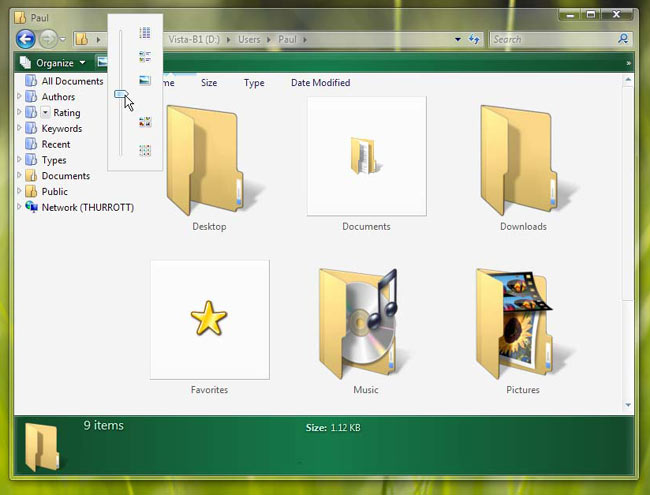This screenshot has height=495, width=650.
Task: Expand the Authors tree node
Action: click(x=19, y=97)
